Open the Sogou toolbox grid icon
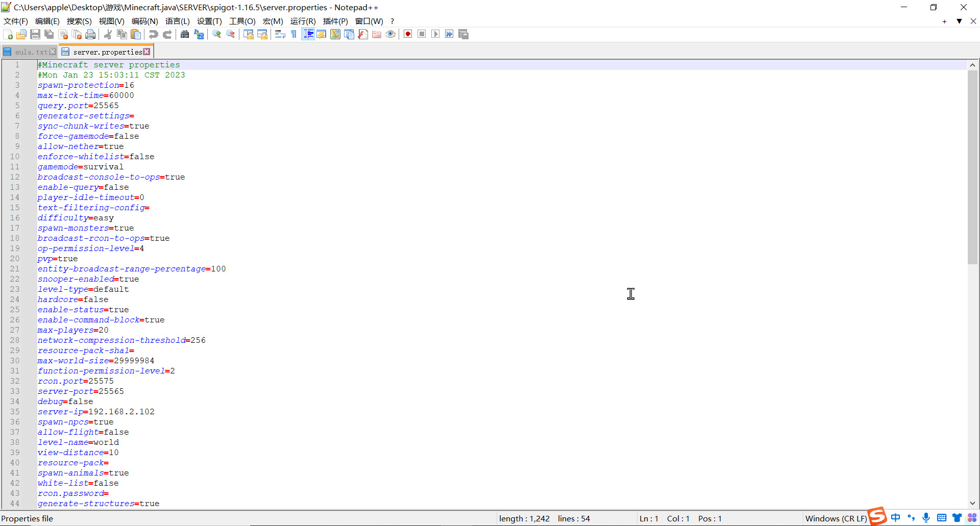This screenshot has height=526, width=980. [x=972, y=518]
